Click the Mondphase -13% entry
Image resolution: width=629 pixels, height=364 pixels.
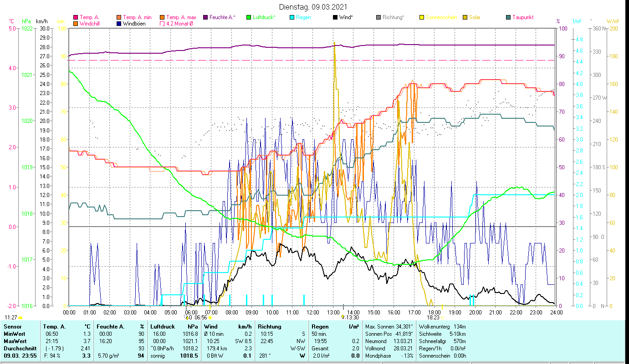click(x=389, y=355)
